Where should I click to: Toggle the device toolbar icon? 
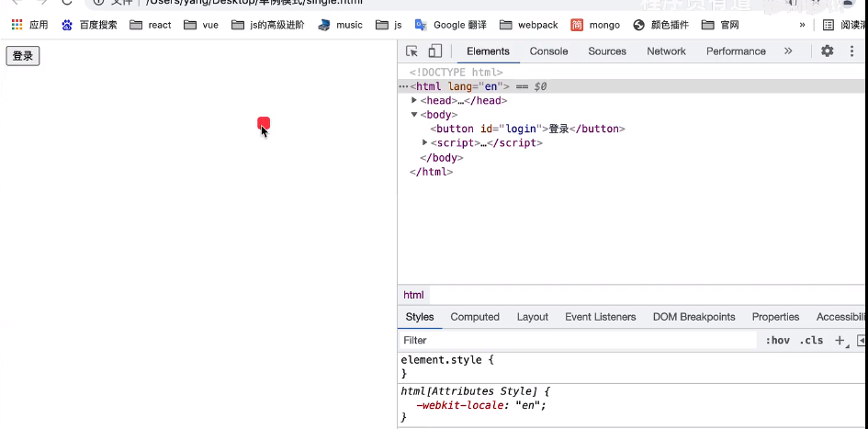pos(435,51)
